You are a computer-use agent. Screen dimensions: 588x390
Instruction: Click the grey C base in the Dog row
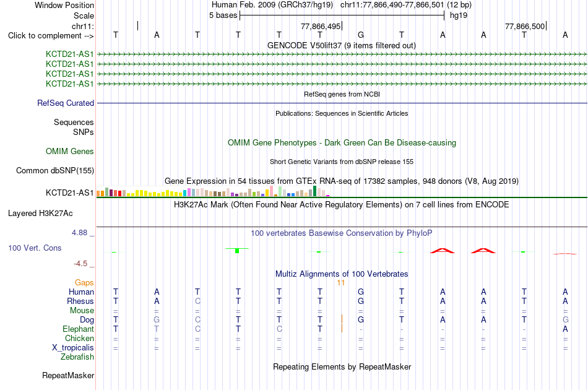[197, 319]
